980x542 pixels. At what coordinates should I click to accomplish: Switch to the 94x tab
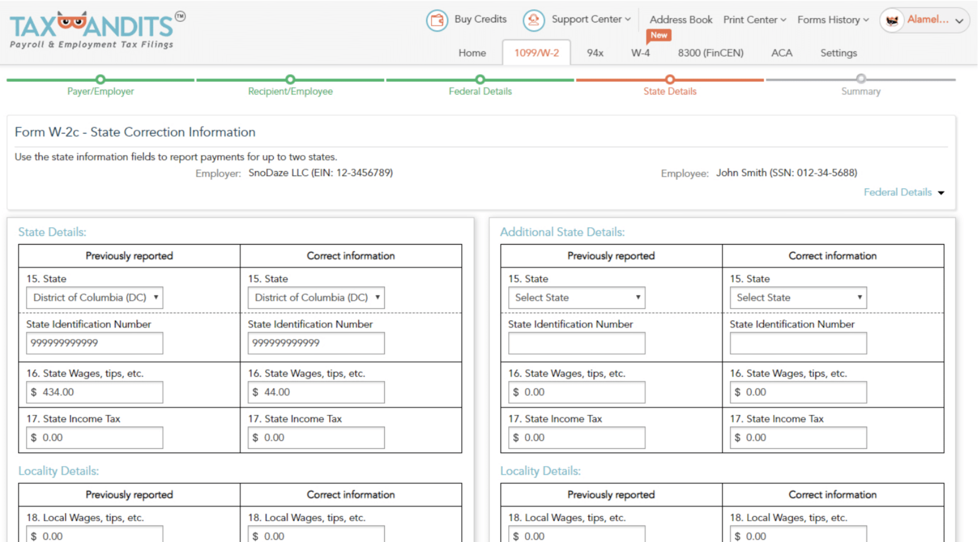tap(595, 53)
